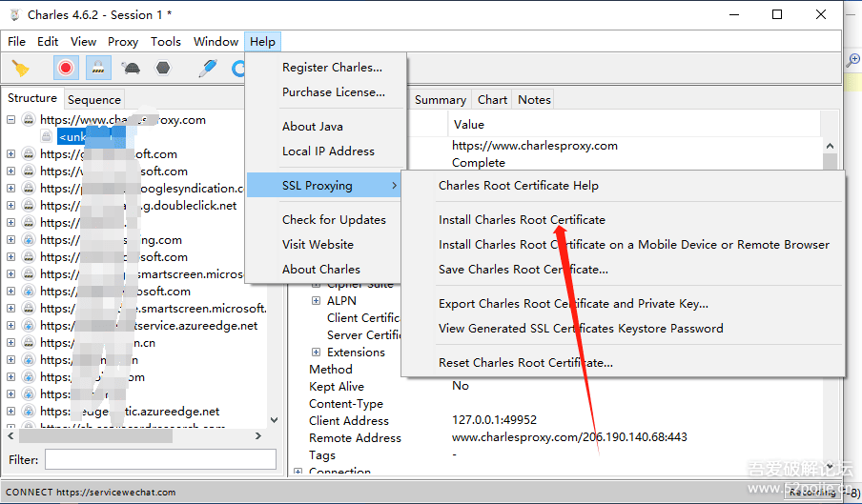View Generated SSL Certificates Keystore Password

pos(581,329)
